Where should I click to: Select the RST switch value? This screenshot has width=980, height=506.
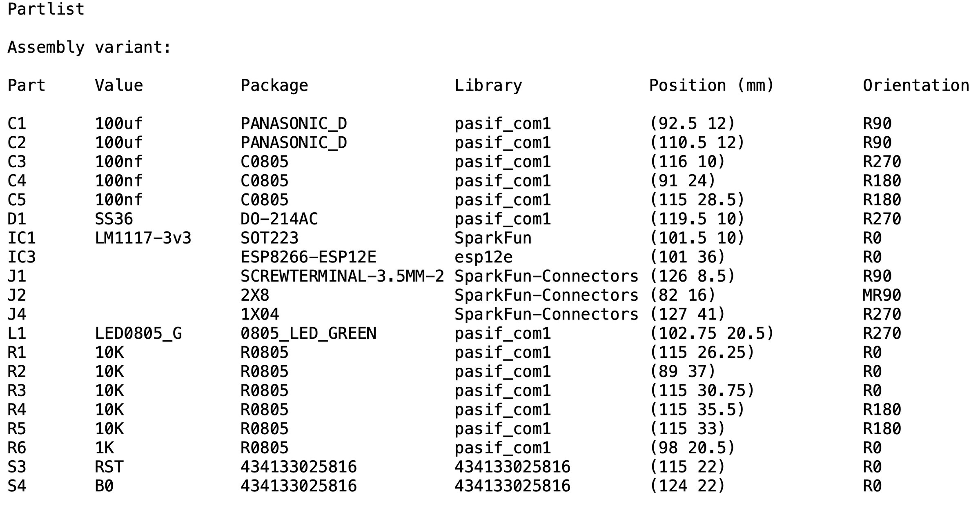point(109,467)
